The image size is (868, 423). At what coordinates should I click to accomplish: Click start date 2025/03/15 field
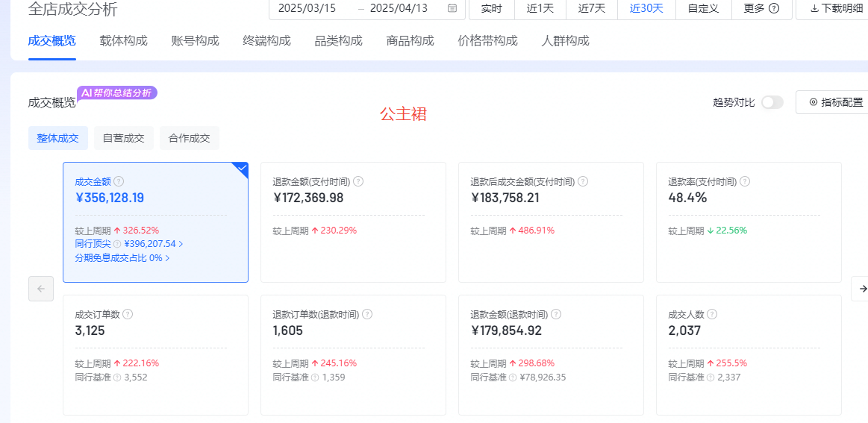click(x=307, y=8)
